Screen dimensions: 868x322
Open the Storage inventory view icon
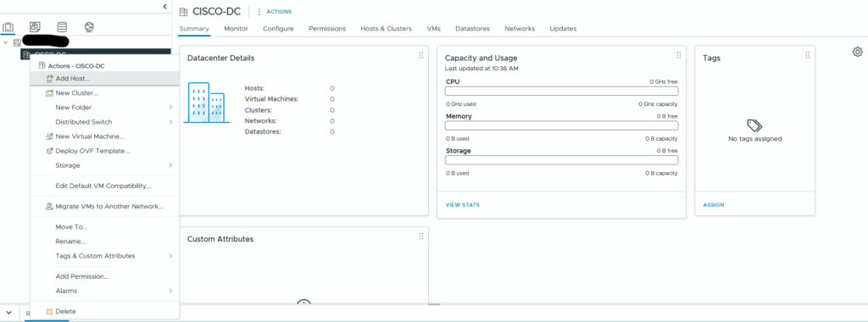pyautogui.click(x=62, y=26)
